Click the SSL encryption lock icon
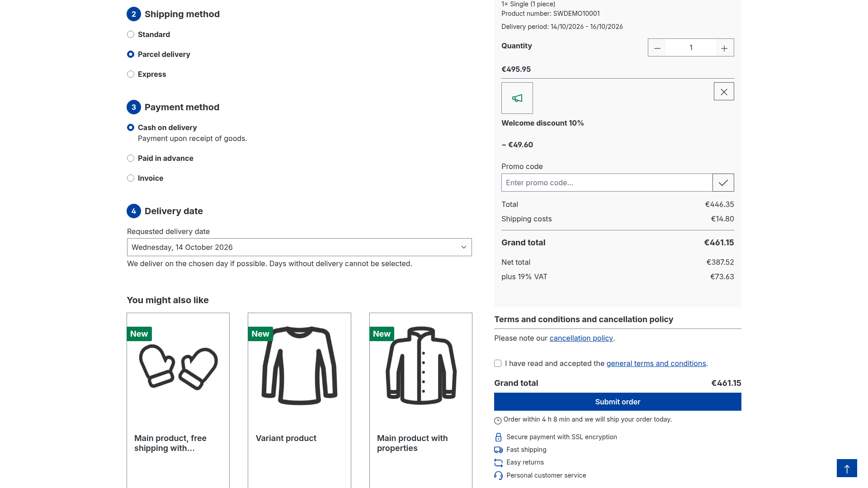The height and width of the screenshot is (488, 868). pyautogui.click(x=498, y=437)
